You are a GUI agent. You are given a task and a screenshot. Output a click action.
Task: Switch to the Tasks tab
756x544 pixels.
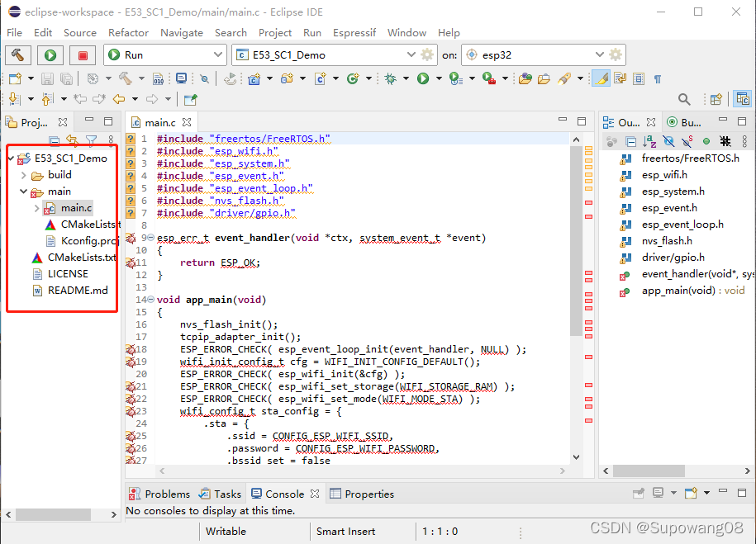coord(221,494)
